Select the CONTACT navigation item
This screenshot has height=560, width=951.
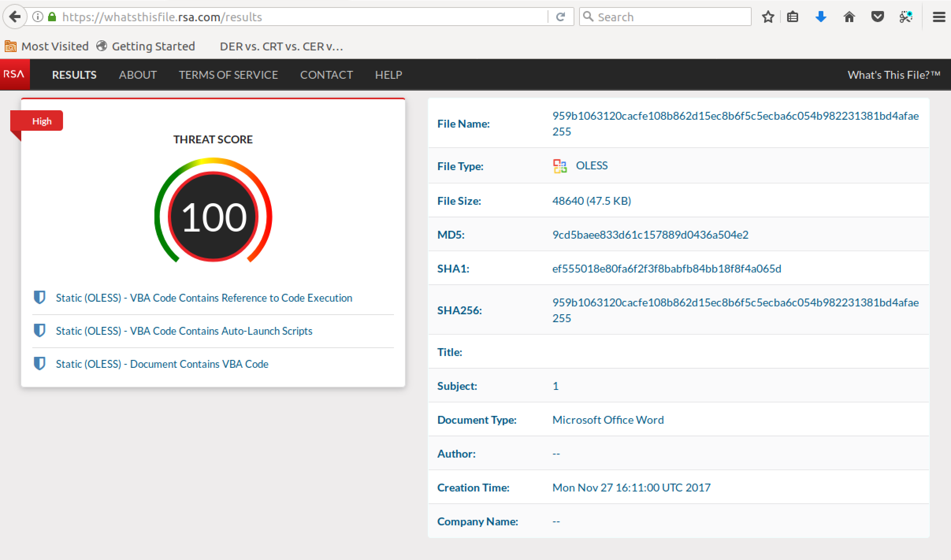coord(326,75)
